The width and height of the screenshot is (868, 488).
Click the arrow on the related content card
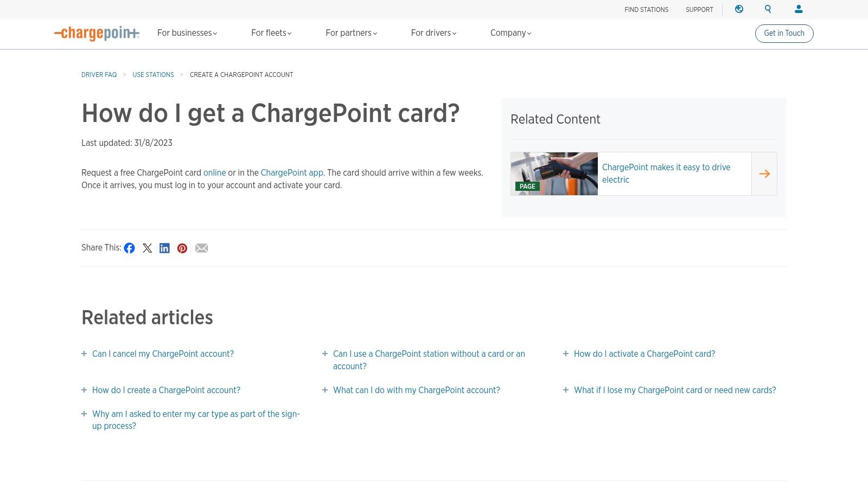click(764, 174)
